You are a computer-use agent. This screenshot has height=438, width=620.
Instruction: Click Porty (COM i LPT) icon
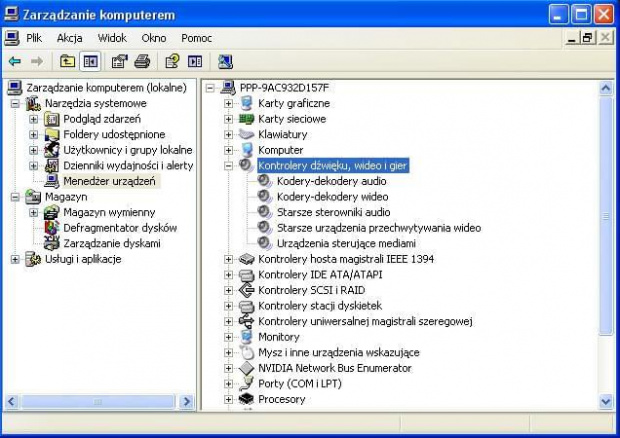(x=246, y=384)
